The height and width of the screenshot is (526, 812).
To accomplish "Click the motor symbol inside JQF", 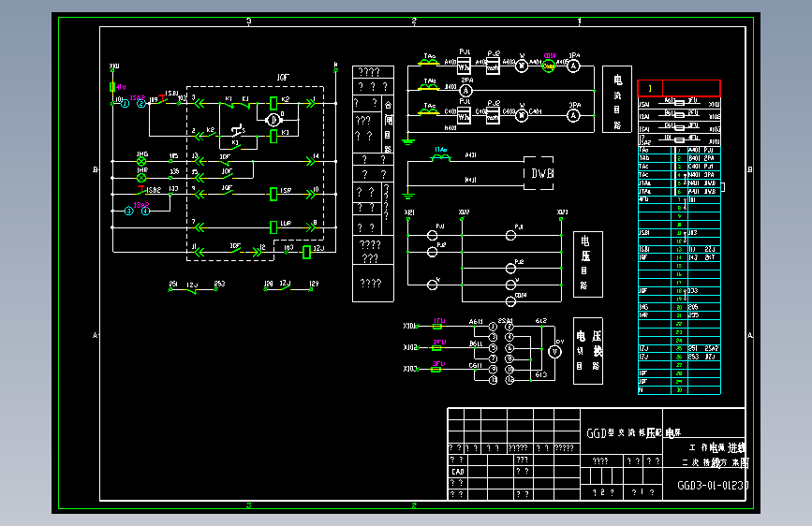I will 273,120.
